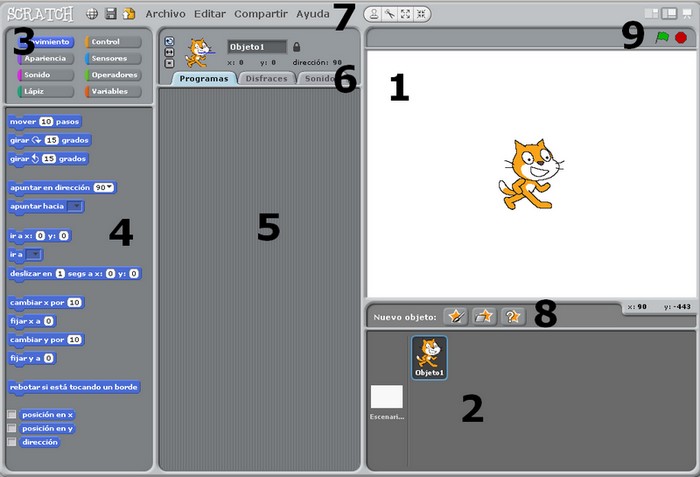The height and width of the screenshot is (477, 700).
Task: Switch to full stage view mode
Action: tap(669, 14)
